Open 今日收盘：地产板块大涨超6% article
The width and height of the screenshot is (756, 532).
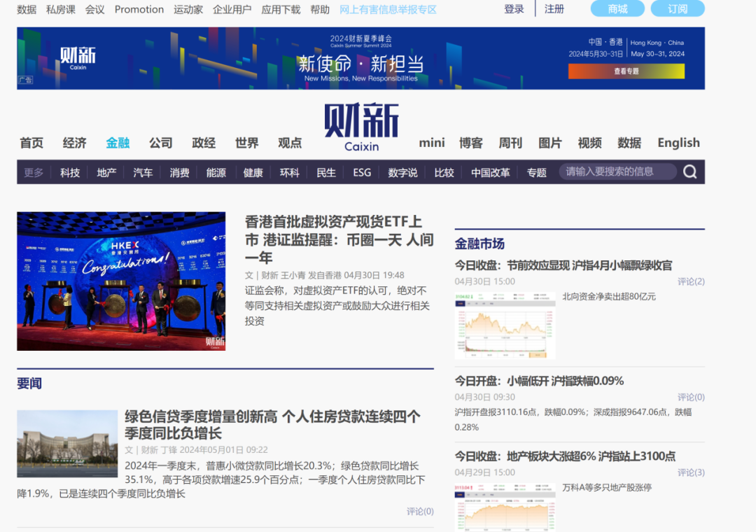coord(565,456)
